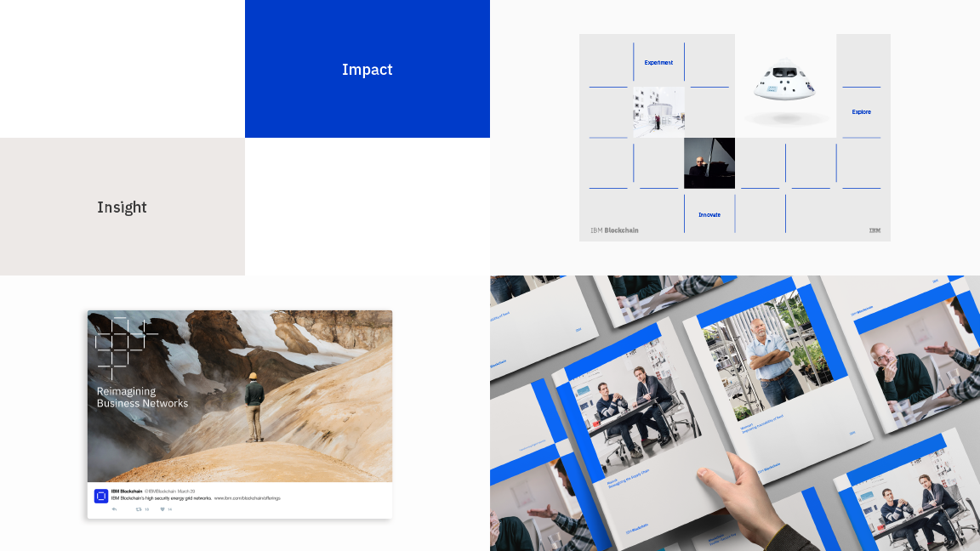Click 'Reimagining Business Networks' text on the photo
This screenshot has height=551, width=980.
(142, 397)
